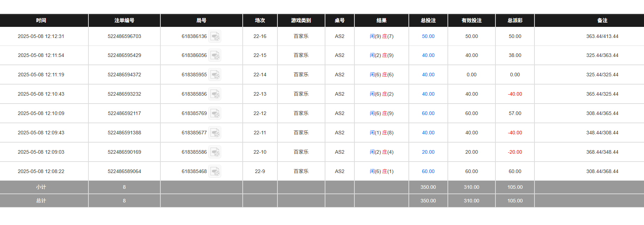Open the video replay for round 618386136
The height and width of the screenshot is (225, 644).
pos(215,36)
